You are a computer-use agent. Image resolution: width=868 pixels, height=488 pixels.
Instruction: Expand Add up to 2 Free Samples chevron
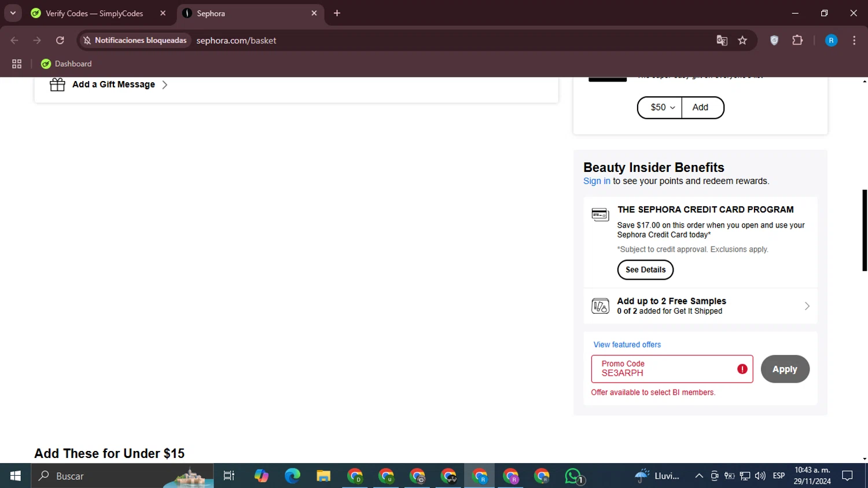pos(807,306)
